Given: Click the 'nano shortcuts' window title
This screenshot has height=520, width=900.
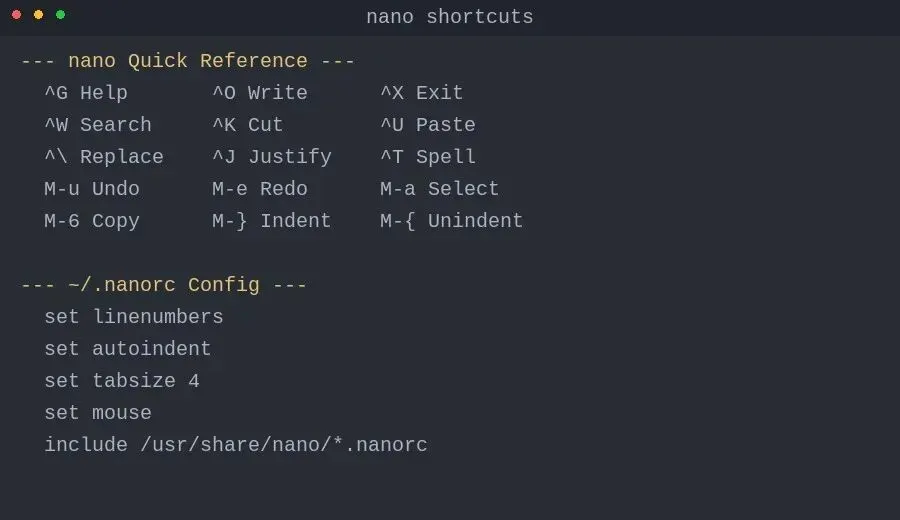Looking at the screenshot, I should 449,17.
